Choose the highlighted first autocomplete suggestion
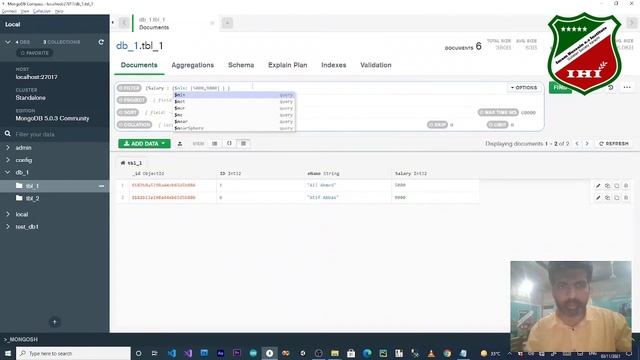This screenshot has height=360, width=640. 234,95
